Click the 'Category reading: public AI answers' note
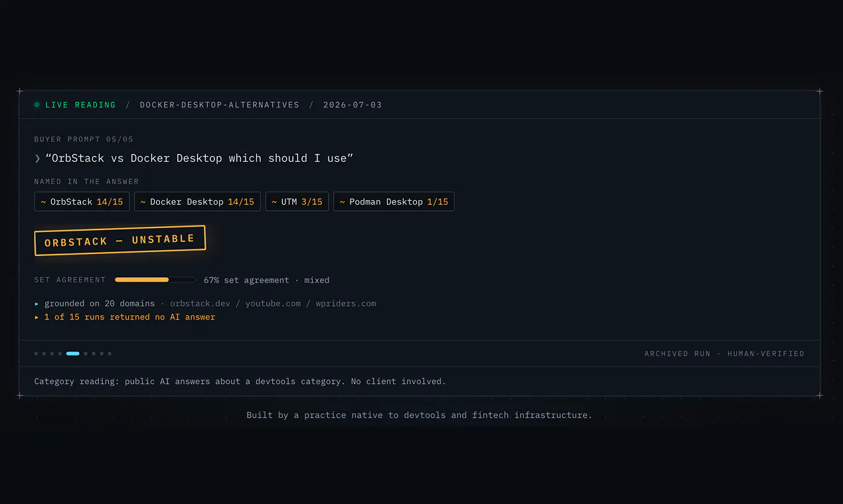The image size is (843, 504). pyautogui.click(x=240, y=382)
